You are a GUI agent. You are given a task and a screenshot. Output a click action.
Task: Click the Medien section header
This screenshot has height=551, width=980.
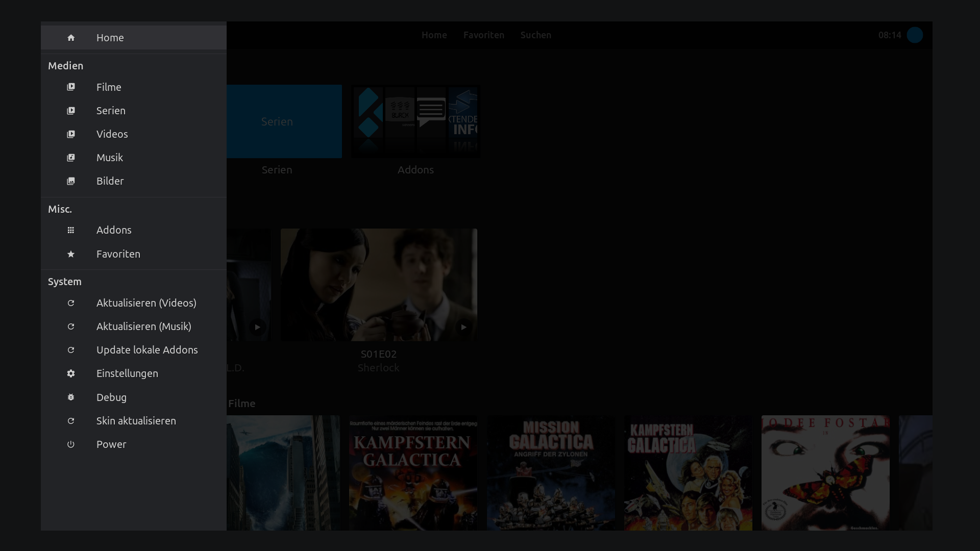[x=65, y=66]
